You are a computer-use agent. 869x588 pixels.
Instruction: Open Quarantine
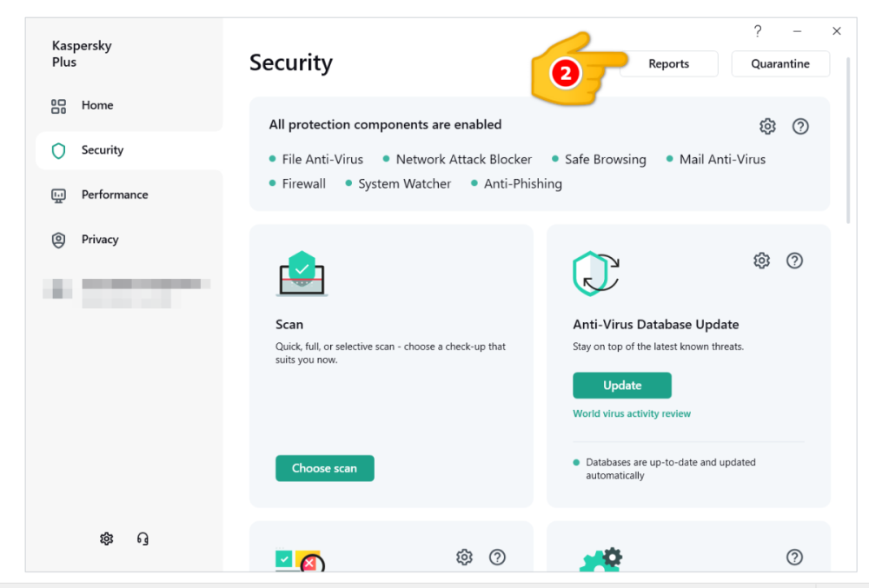click(779, 63)
